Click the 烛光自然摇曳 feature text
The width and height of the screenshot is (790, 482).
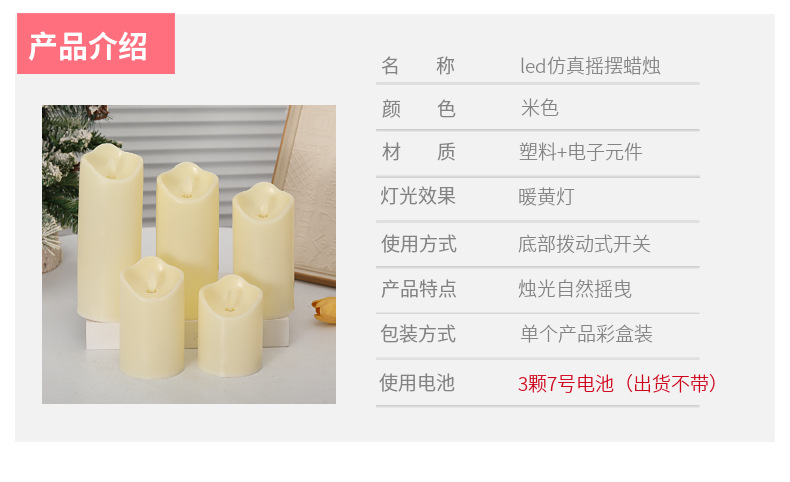click(x=575, y=289)
